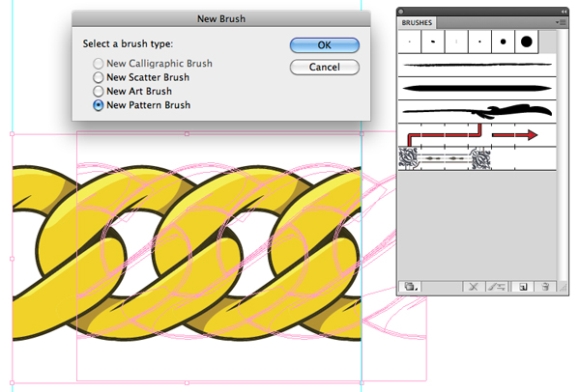Open the Brush Libraries menu icon

point(410,287)
